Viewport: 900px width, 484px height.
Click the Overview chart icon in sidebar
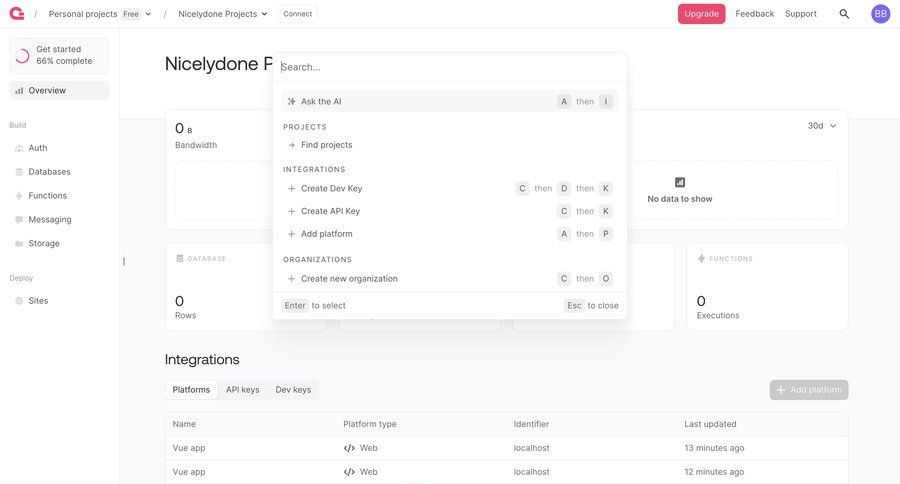pyautogui.click(x=19, y=91)
